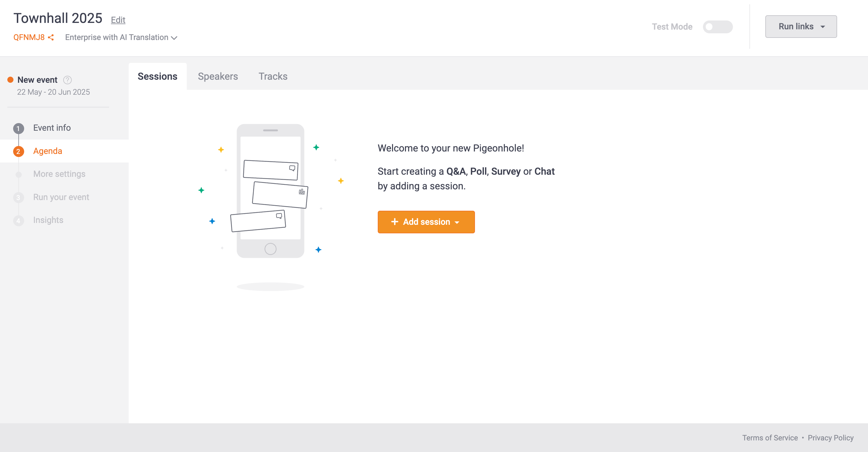This screenshot has height=452, width=868.
Task: Go to Event info in the sidebar
Action: (52, 128)
